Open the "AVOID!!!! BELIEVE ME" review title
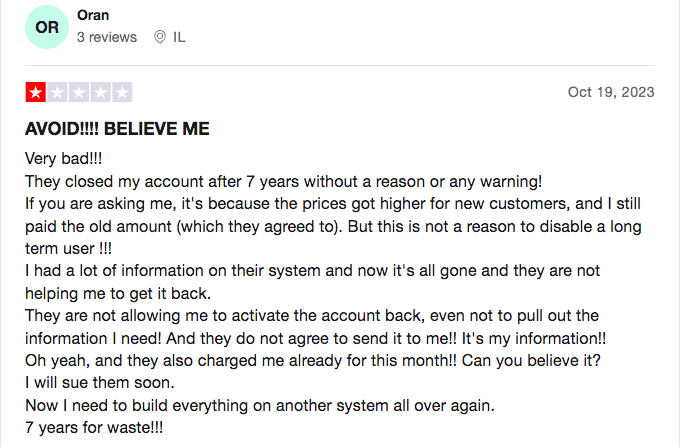This screenshot has width=680, height=447. [117, 130]
